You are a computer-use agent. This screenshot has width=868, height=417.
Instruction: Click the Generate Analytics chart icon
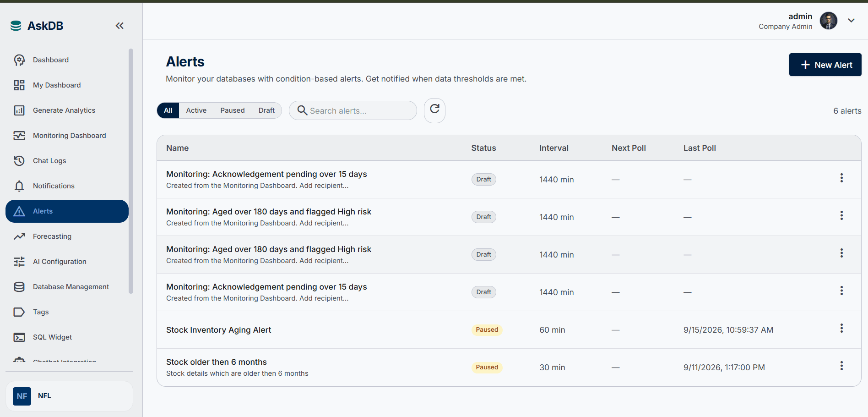pyautogui.click(x=19, y=110)
